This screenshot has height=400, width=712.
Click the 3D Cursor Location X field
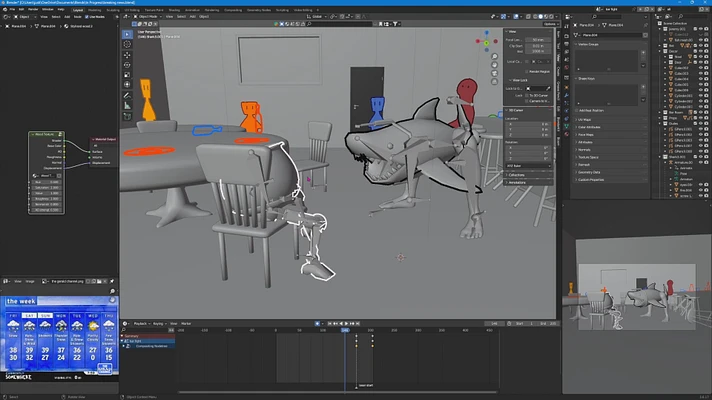pyautogui.click(x=528, y=124)
